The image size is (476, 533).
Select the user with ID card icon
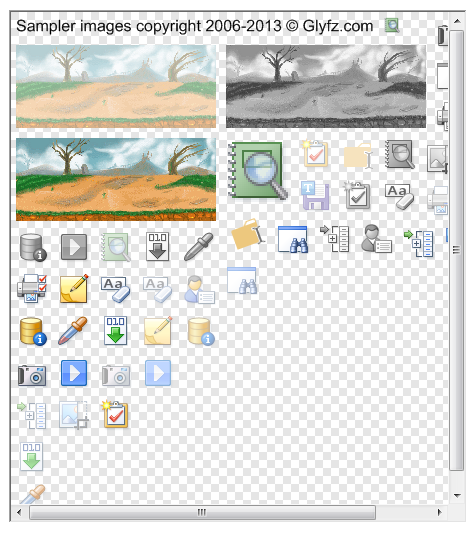tap(200, 289)
